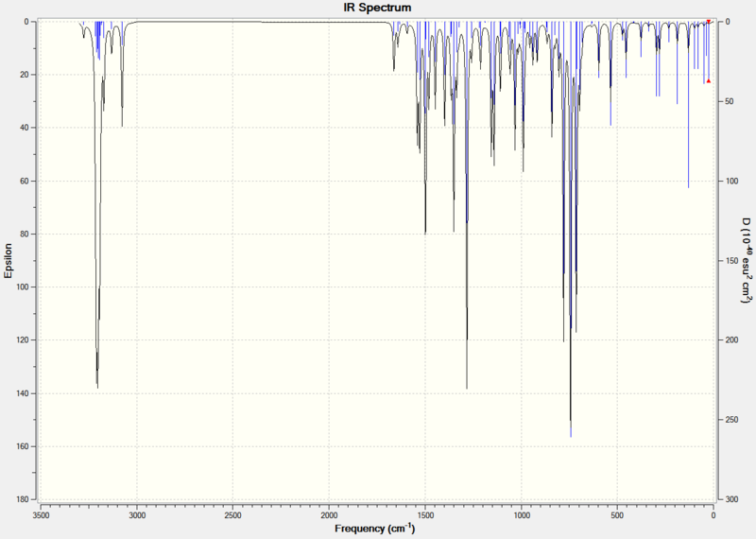The width and height of the screenshot is (756, 539).
Task: Click tip of the peak near 1285 cm-1
Action: click(x=467, y=388)
